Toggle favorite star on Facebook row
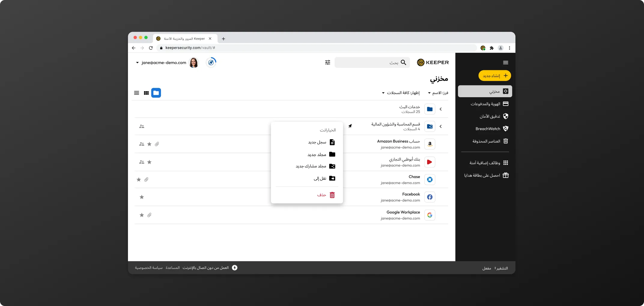 [142, 197]
